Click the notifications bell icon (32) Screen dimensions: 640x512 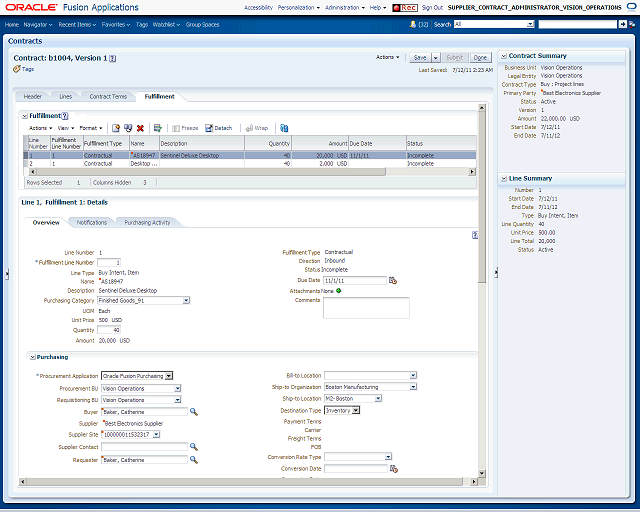[x=413, y=24]
